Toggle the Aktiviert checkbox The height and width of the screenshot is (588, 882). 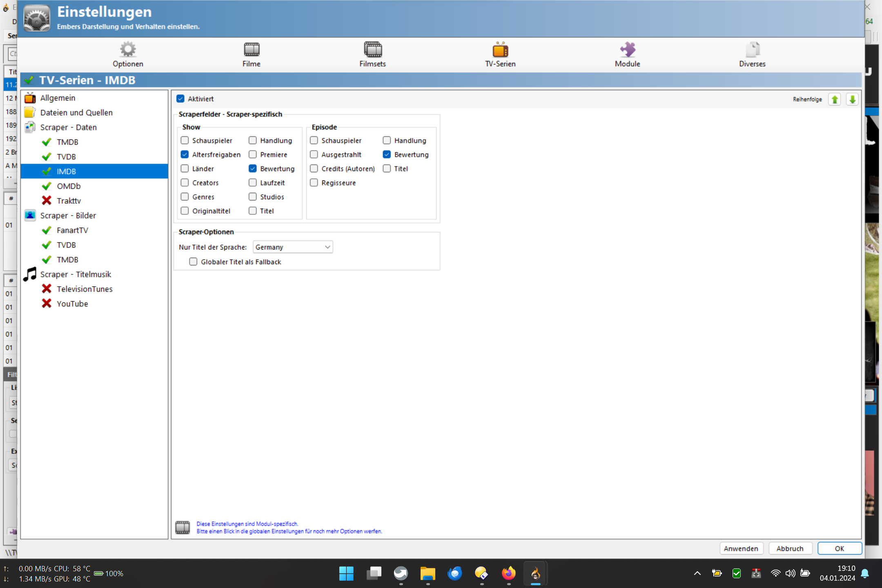180,99
